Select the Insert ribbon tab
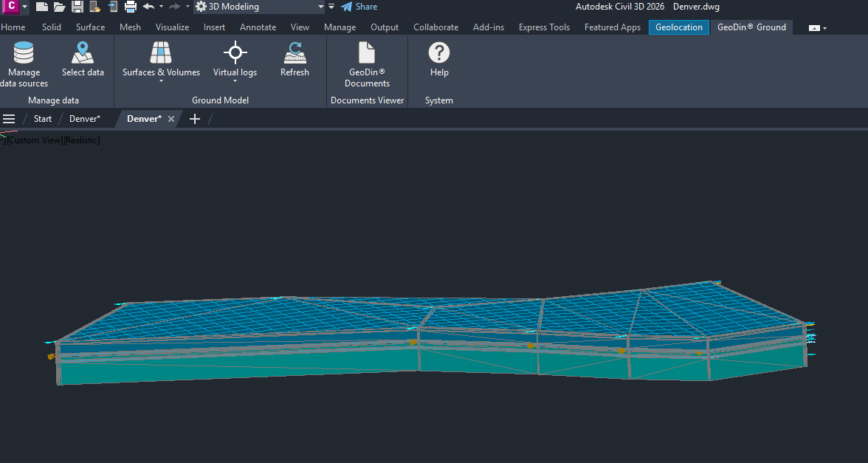The height and width of the screenshot is (463, 868). (214, 27)
